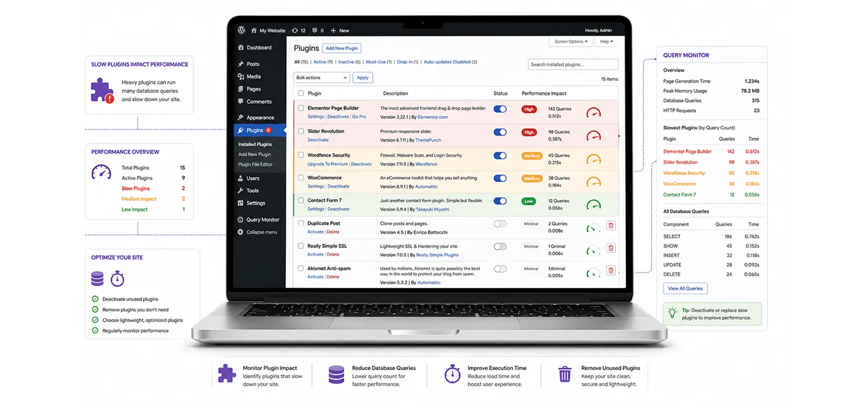Click Upgrade To Premium under Wordfence
The image size is (868, 408).
click(327, 164)
